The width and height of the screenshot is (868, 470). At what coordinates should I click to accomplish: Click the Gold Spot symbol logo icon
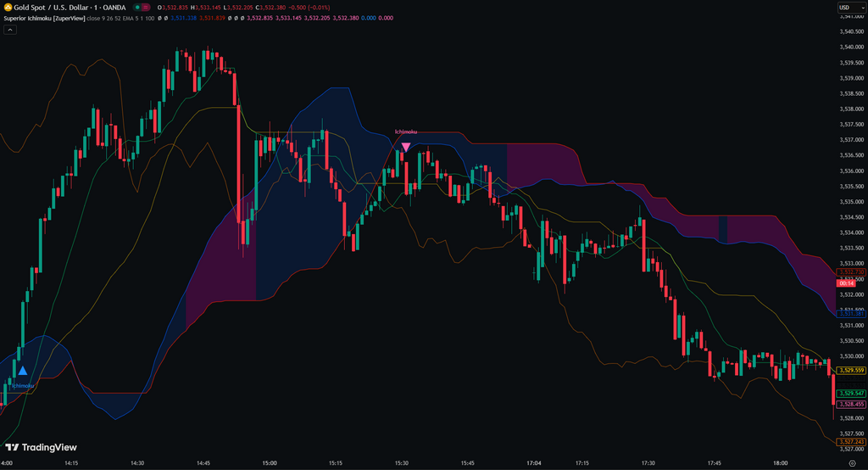tap(8, 7)
